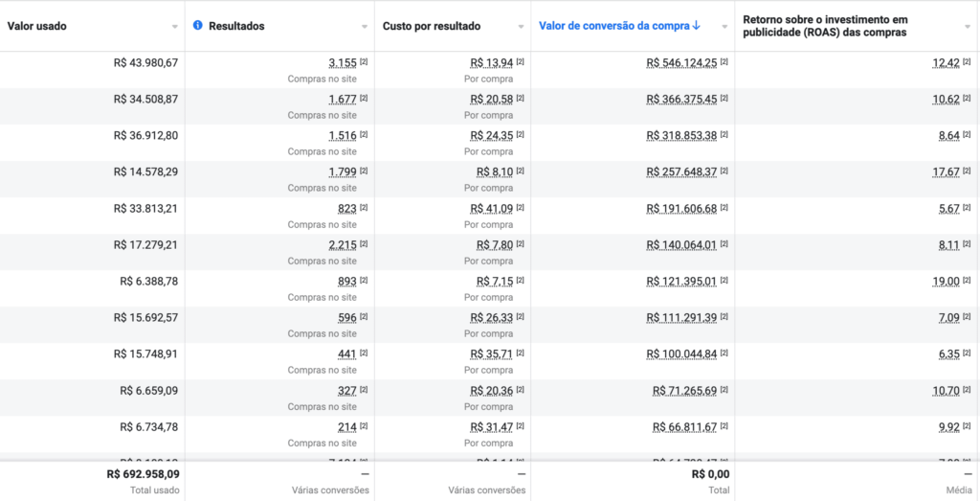Click the underlined result value 1.677
Image resolution: width=980 pixels, height=501 pixels.
tap(342, 99)
